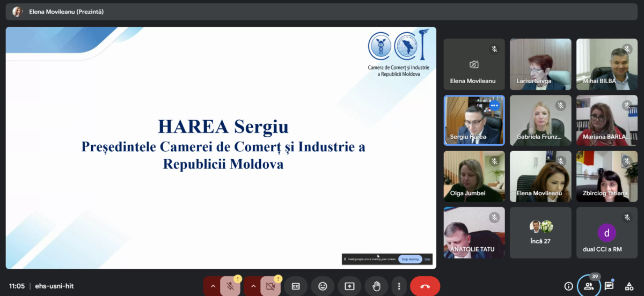Image resolution: width=644 pixels, height=296 pixels.
Task: Click the 11:05 clock text
Action: click(x=17, y=286)
